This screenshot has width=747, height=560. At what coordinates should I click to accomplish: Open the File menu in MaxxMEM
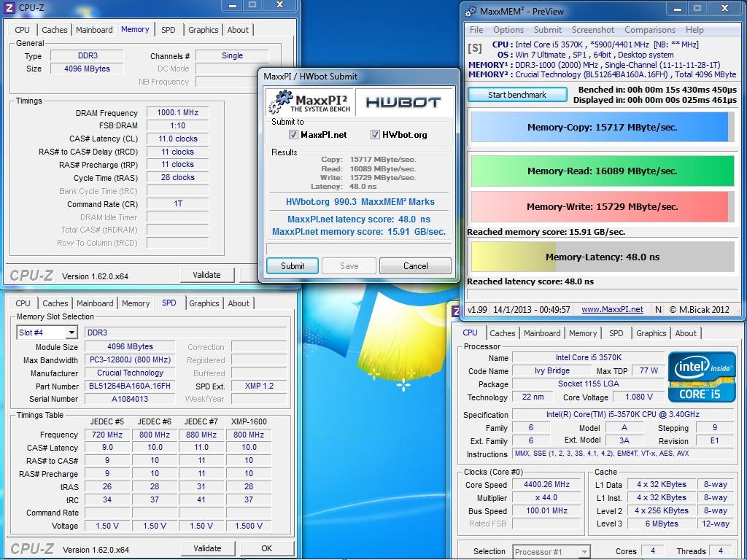coord(476,29)
